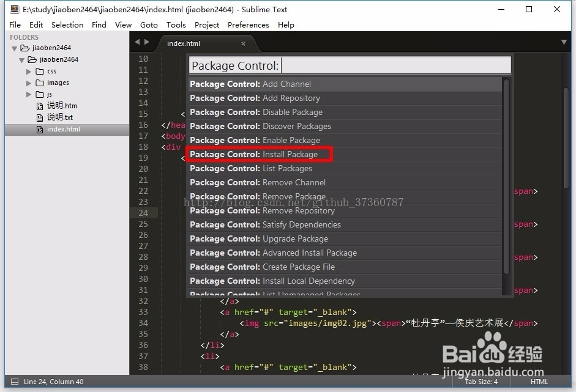576x392 pixels.
Task: Choose Package Control: Add Channel
Action: [x=345, y=84]
